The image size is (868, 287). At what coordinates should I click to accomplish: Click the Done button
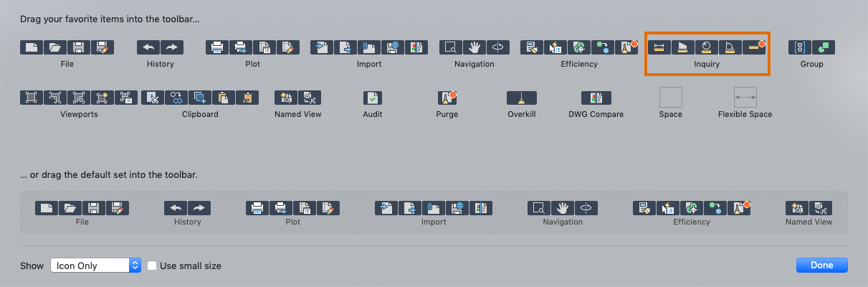click(821, 265)
